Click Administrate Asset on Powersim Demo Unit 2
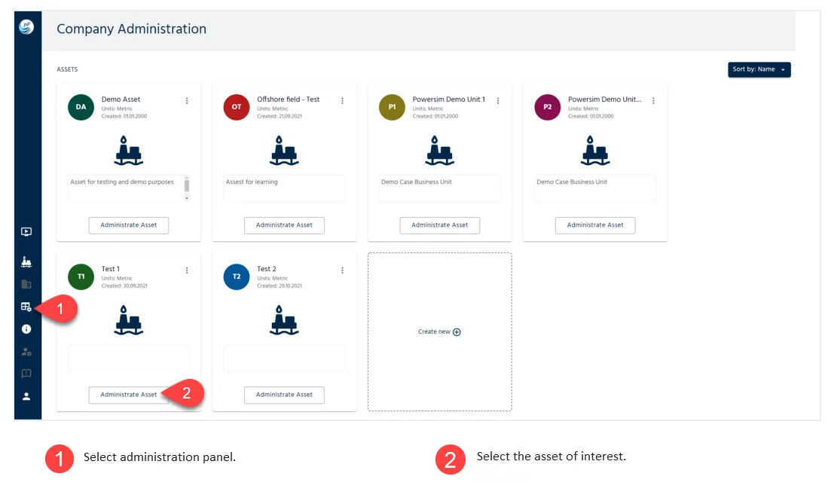 click(x=595, y=225)
